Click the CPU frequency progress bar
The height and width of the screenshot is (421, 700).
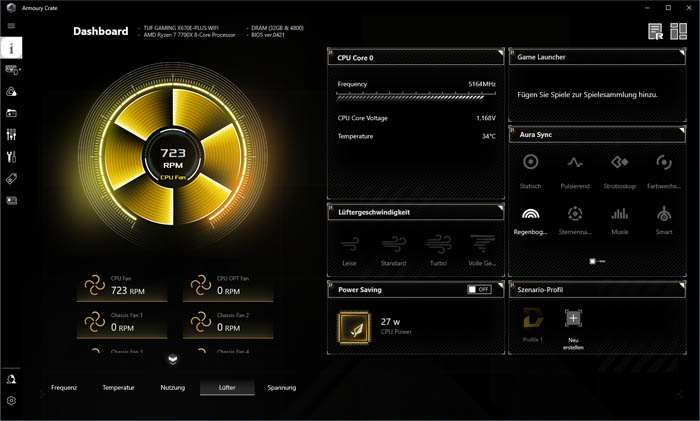[x=416, y=96]
